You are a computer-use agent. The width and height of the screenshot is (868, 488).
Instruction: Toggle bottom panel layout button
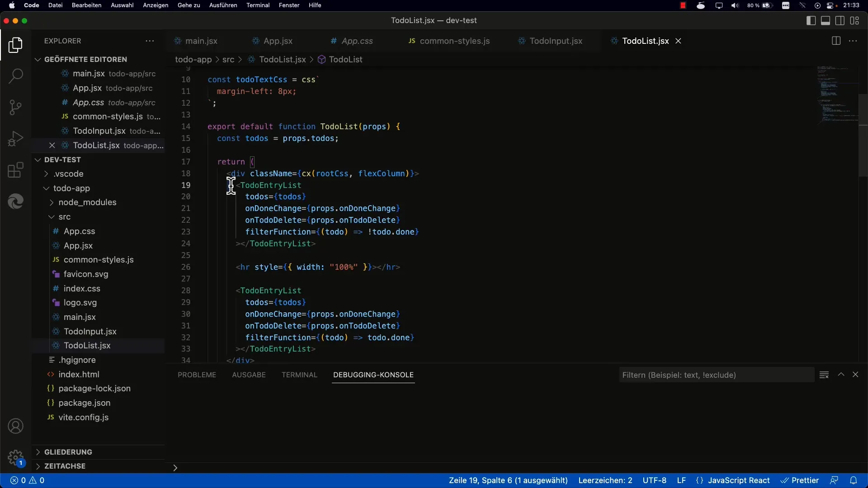point(826,20)
